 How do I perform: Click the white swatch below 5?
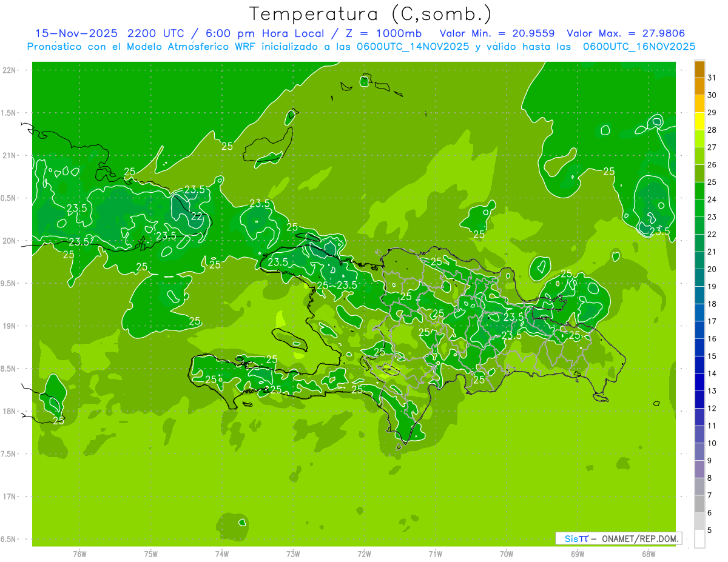click(699, 539)
